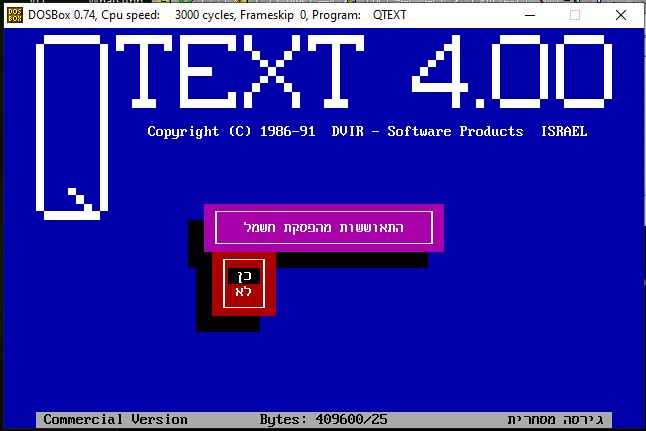Click the גירסה מסחרית status text
646x431 pixels.
[555, 419]
